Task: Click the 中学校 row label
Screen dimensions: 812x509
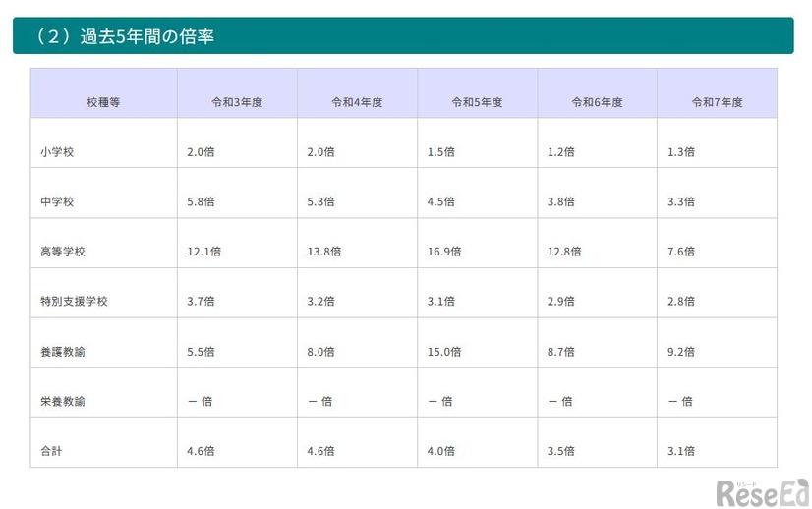Action: tap(57, 201)
